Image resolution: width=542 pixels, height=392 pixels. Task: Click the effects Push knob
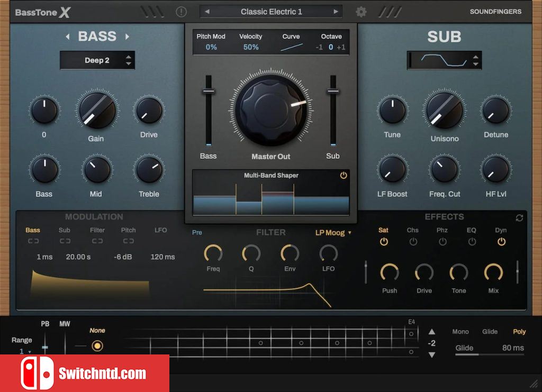pyautogui.click(x=390, y=273)
